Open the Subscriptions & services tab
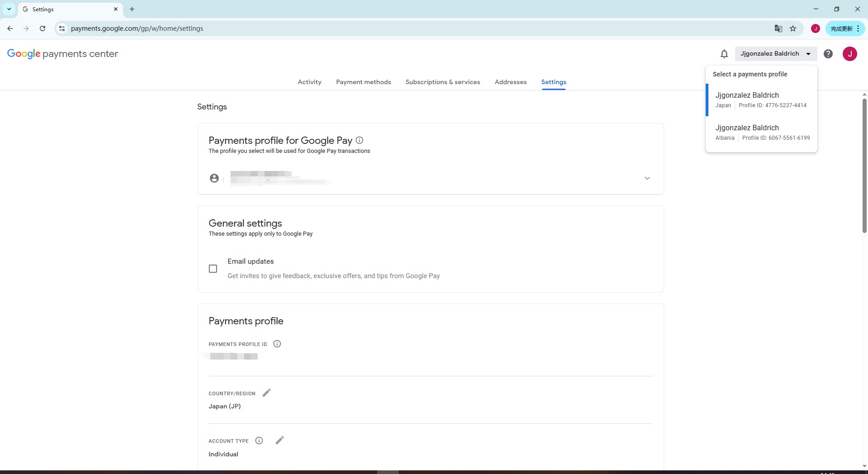Image resolution: width=868 pixels, height=474 pixels. pyautogui.click(x=443, y=82)
